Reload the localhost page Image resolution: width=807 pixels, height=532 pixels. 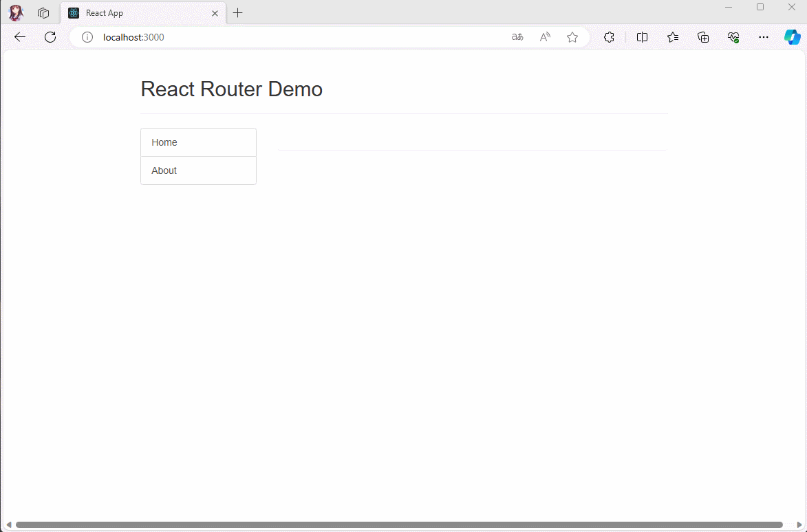[50, 37]
